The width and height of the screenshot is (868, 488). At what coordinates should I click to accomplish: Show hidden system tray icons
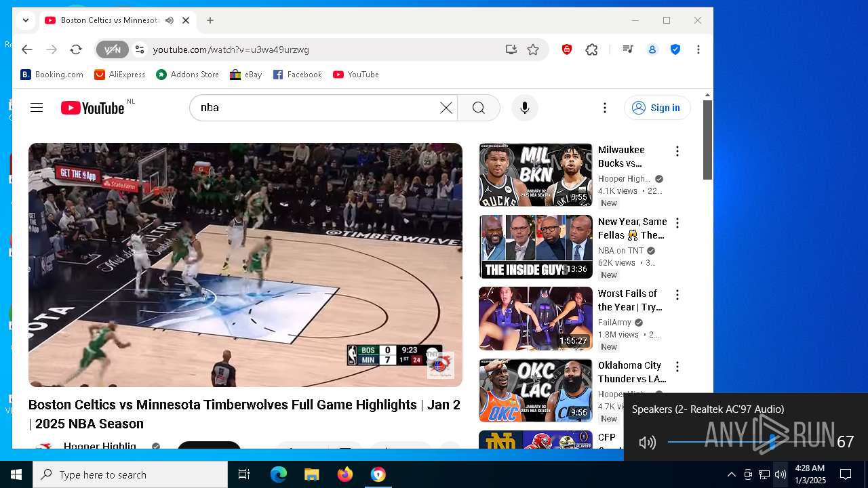click(x=732, y=474)
